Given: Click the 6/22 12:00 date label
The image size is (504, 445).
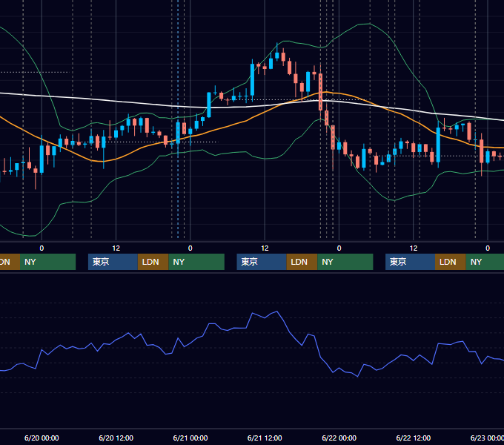Looking at the screenshot, I should (414, 438).
